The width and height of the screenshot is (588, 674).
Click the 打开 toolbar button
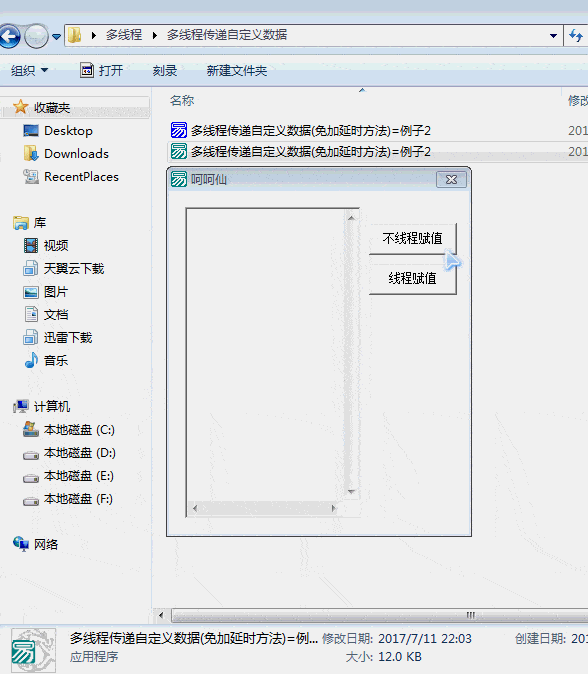102,70
